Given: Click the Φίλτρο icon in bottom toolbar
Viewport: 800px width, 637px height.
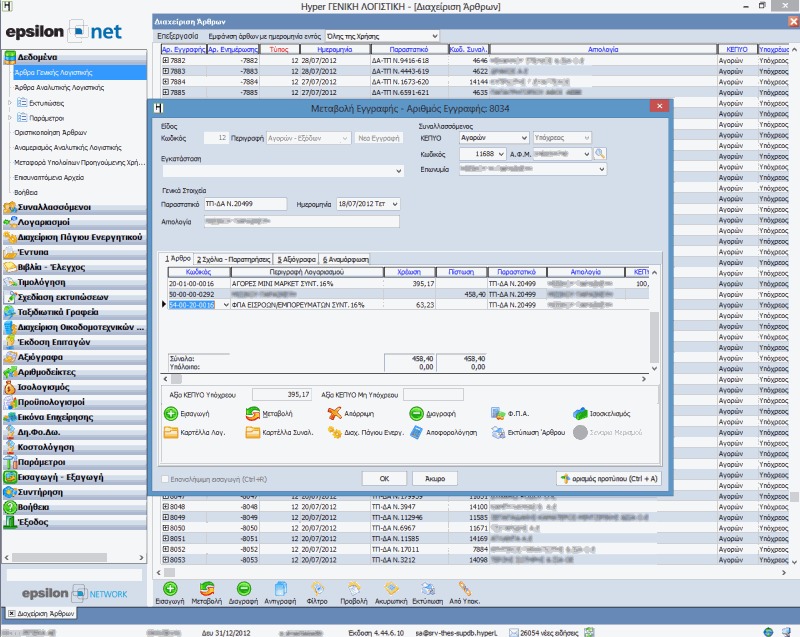Looking at the screenshot, I should 318,587.
